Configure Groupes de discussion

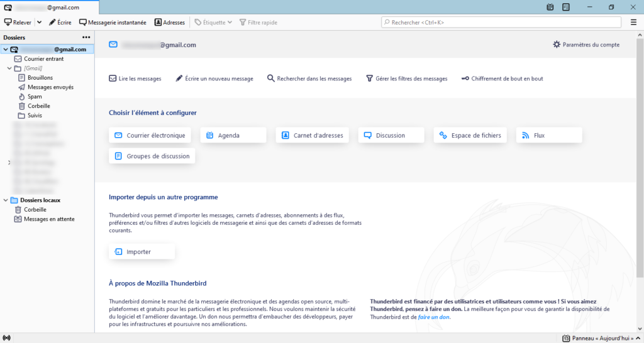(x=152, y=156)
